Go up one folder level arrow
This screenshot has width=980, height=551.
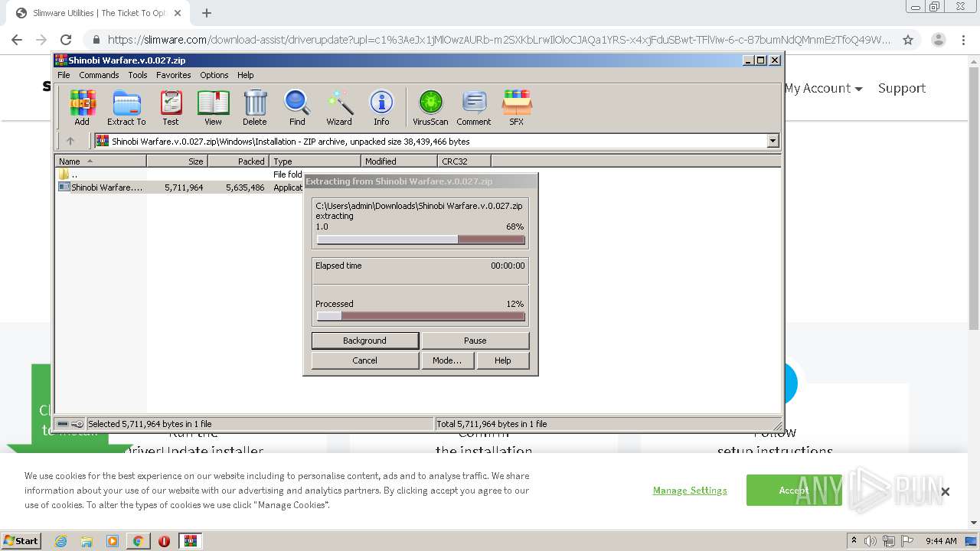[x=70, y=141]
